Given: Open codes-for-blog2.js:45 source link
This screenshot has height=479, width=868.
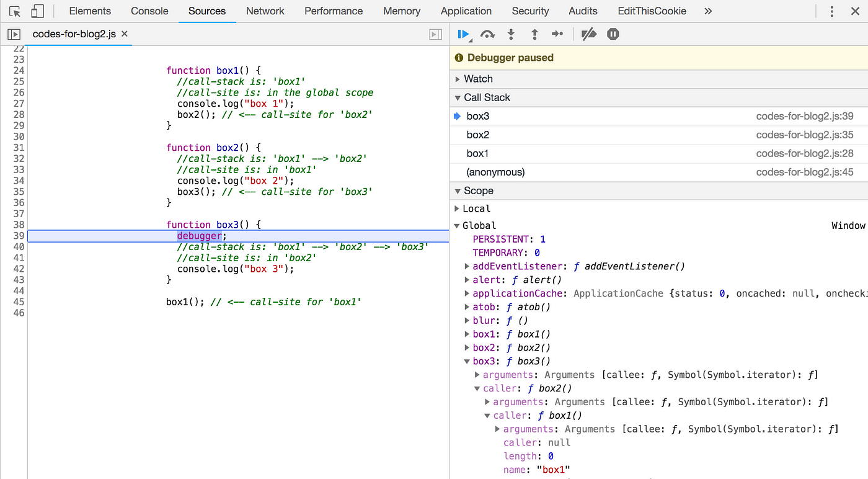Looking at the screenshot, I should [x=805, y=172].
